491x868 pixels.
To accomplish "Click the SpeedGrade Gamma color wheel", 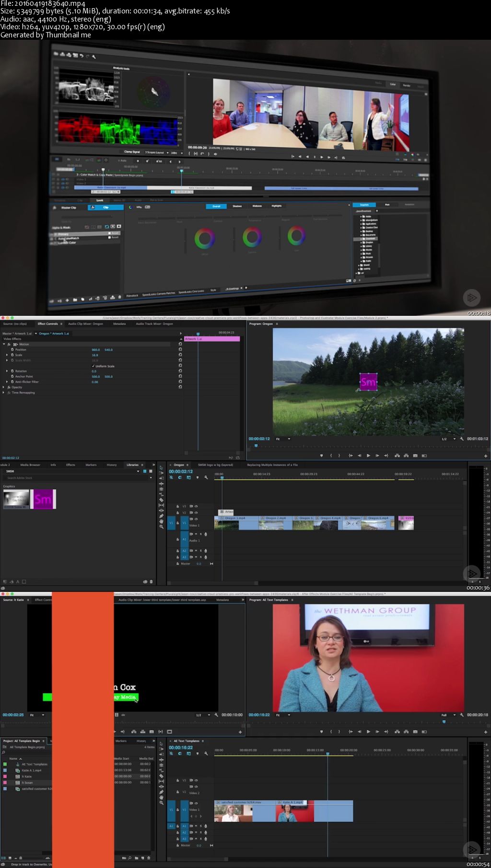I will [x=252, y=237].
